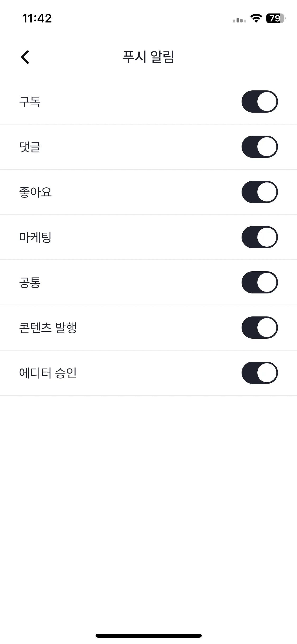Disable 마케팅 push notifications
This screenshot has width=297, height=644.
click(x=260, y=237)
